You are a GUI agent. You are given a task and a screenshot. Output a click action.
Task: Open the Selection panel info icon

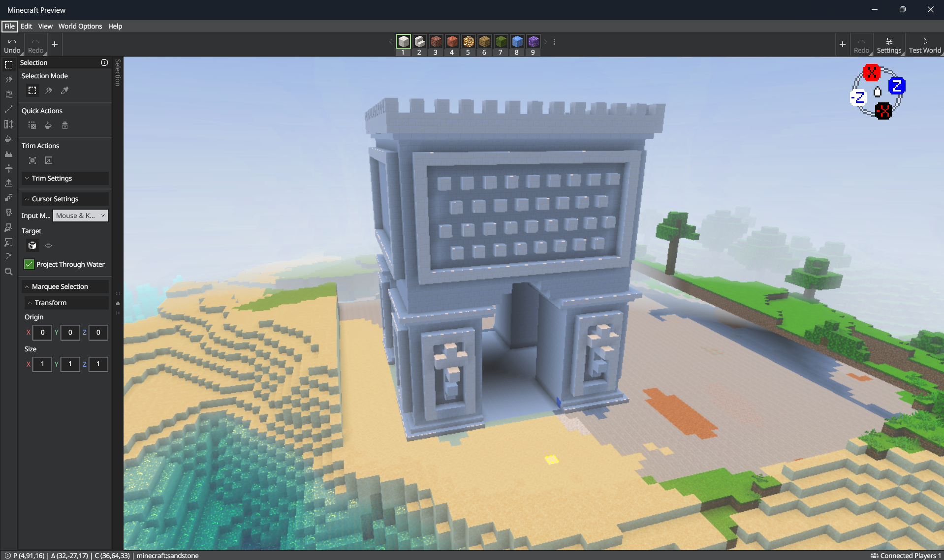[x=104, y=62]
